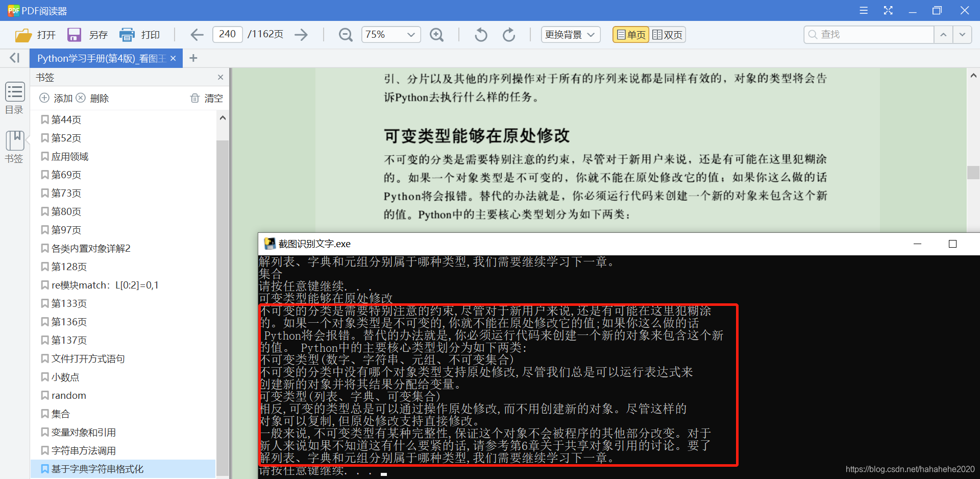The height and width of the screenshot is (479, 980).
Task: Delete bookmark with 删除
Action: click(x=92, y=98)
